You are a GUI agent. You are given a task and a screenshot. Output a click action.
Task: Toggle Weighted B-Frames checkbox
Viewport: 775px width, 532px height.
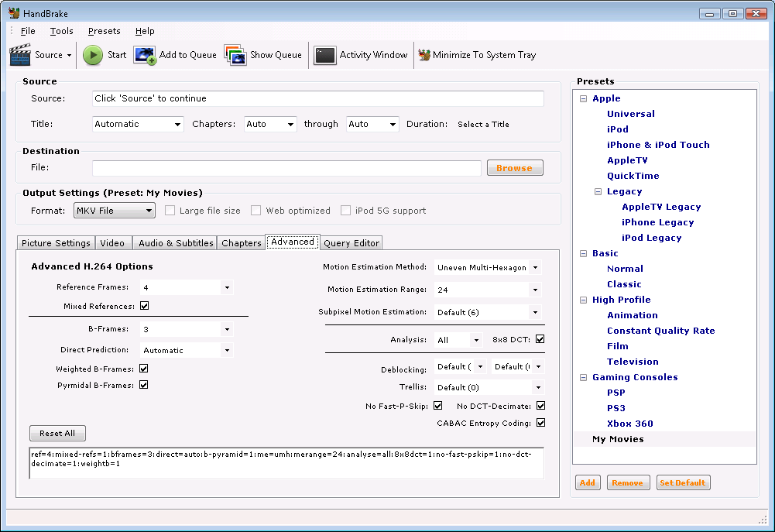point(144,369)
